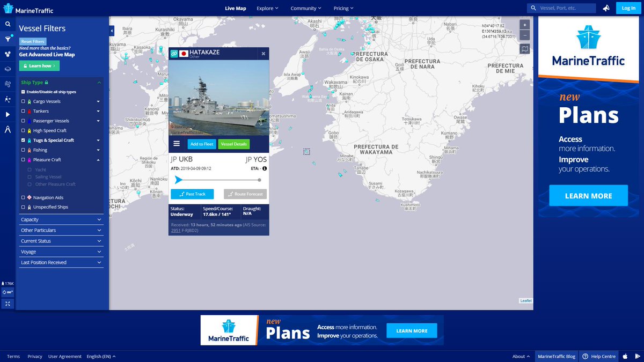The width and height of the screenshot is (644, 362).
Task: Click the Past Track button
Action: [192, 194]
